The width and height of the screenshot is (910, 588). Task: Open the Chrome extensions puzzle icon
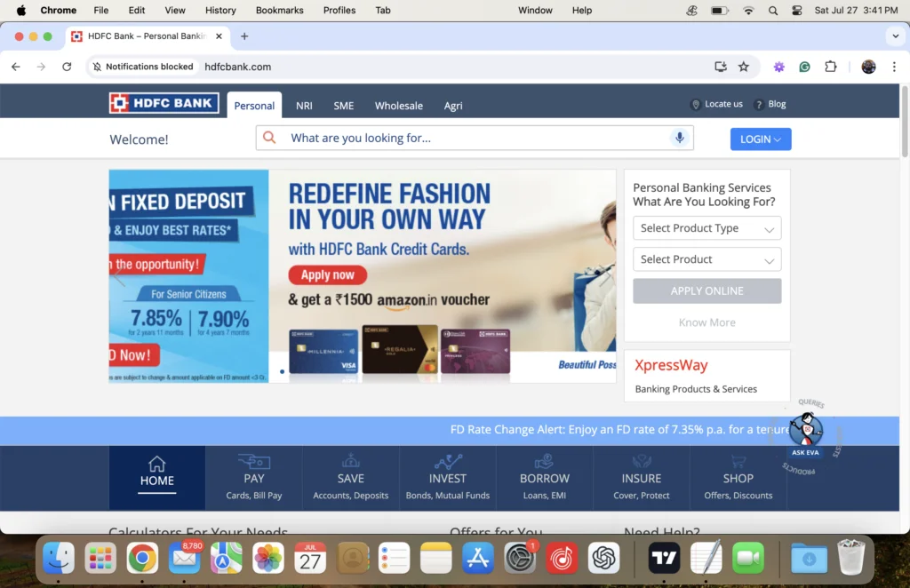click(831, 67)
